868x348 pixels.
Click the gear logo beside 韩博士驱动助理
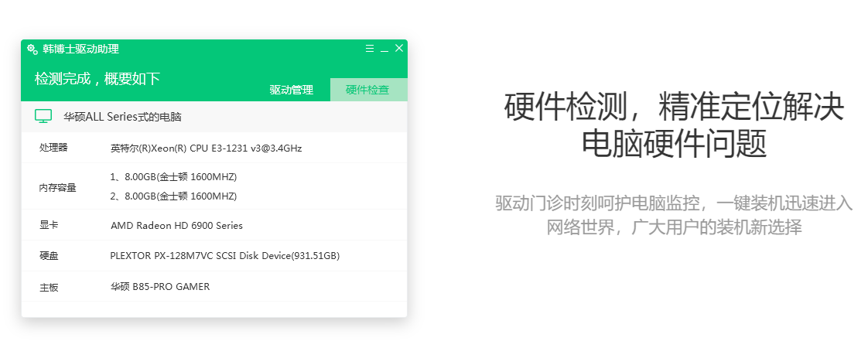tap(32, 49)
